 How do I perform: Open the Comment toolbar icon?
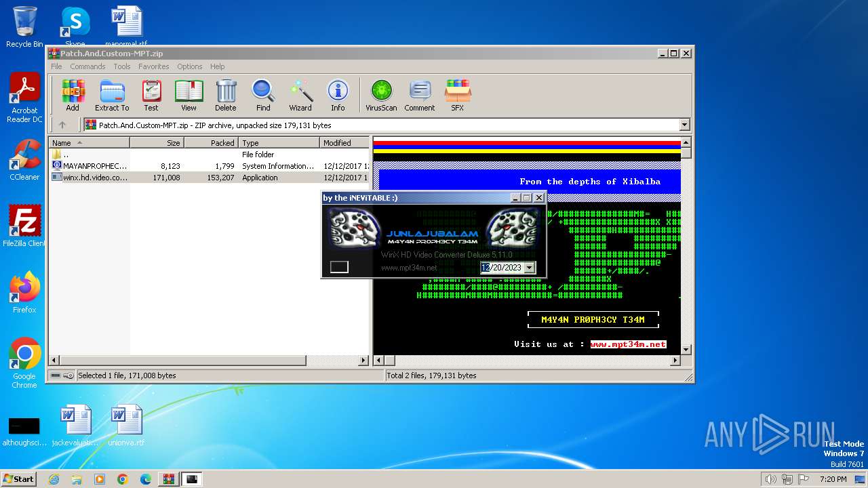click(x=420, y=95)
